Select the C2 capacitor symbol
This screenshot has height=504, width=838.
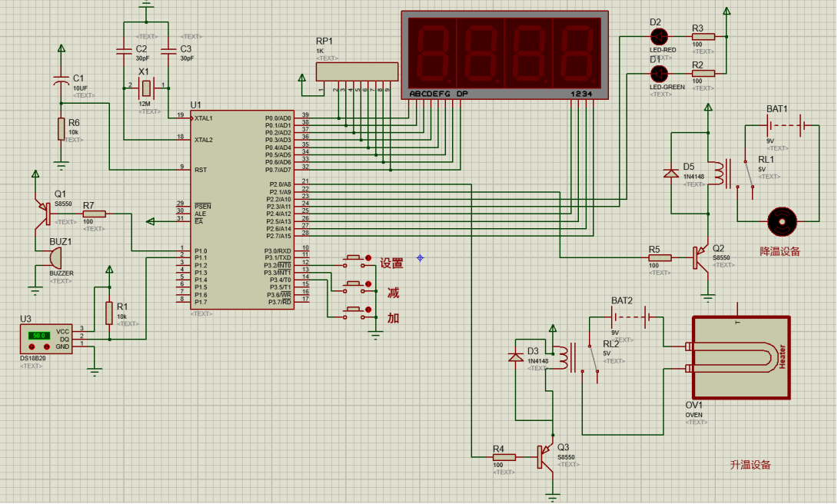[x=124, y=51]
